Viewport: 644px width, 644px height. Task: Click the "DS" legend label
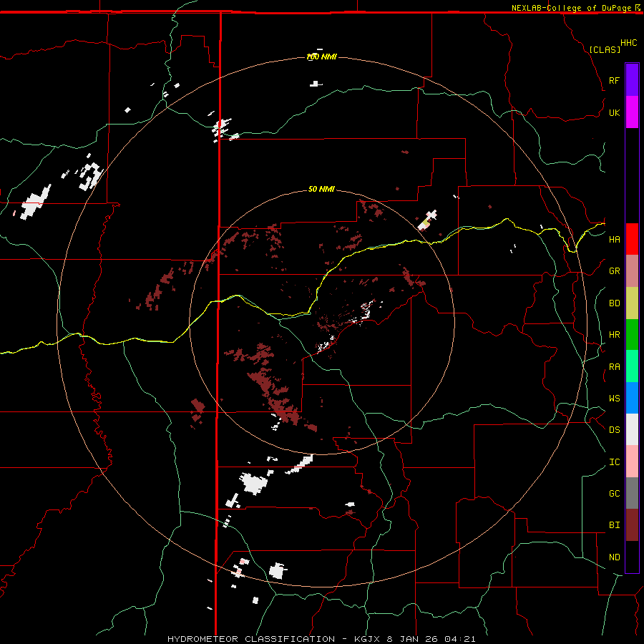click(x=614, y=429)
